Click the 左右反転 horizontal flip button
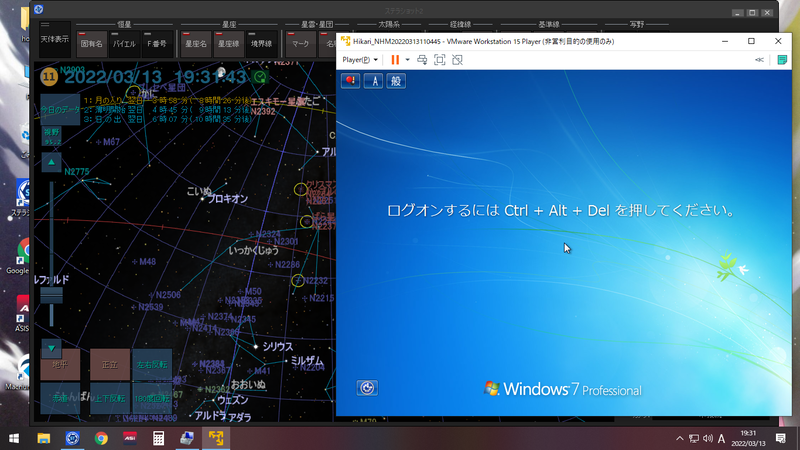Image resolution: width=800 pixels, height=450 pixels. [x=152, y=364]
